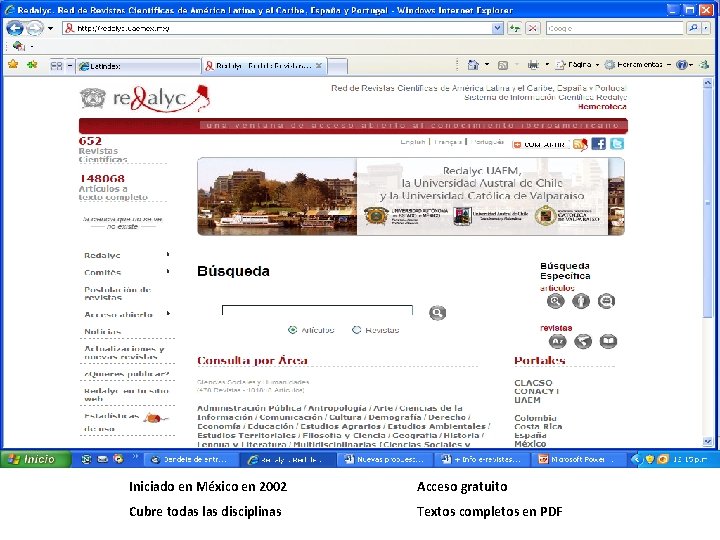Image resolution: width=720 pixels, height=540 pixels.
Task: Open the Home button dropdown arrow
Action: pyautogui.click(x=487, y=65)
